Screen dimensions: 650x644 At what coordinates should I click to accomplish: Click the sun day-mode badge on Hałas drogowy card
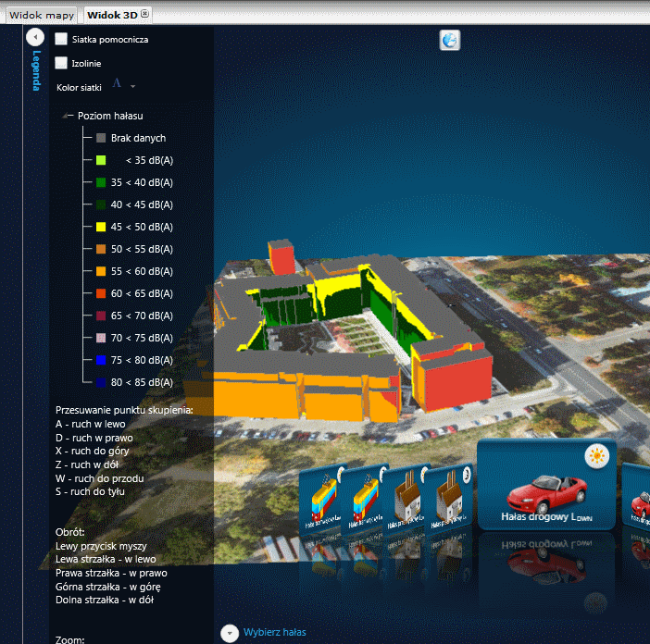tap(597, 456)
